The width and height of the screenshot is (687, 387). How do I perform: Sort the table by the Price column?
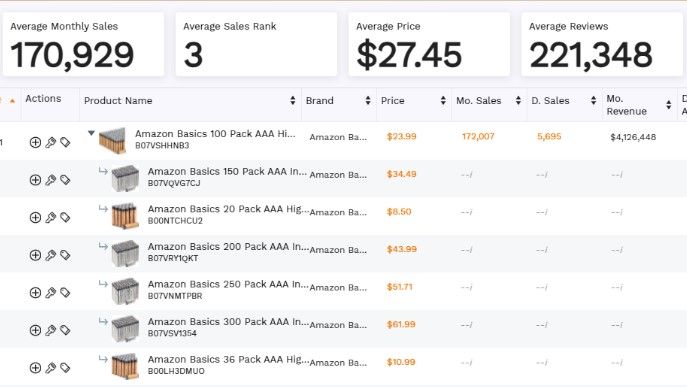(443, 101)
